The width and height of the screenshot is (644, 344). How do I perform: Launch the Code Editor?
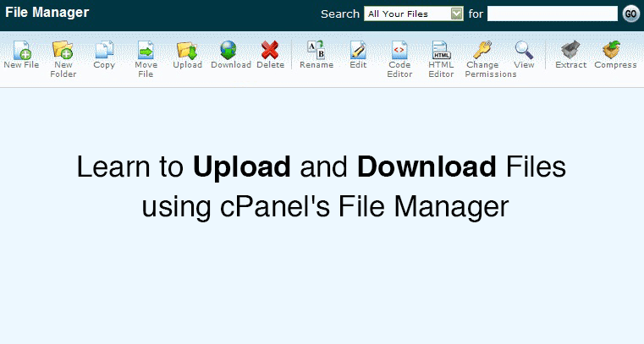coord(399,51)
